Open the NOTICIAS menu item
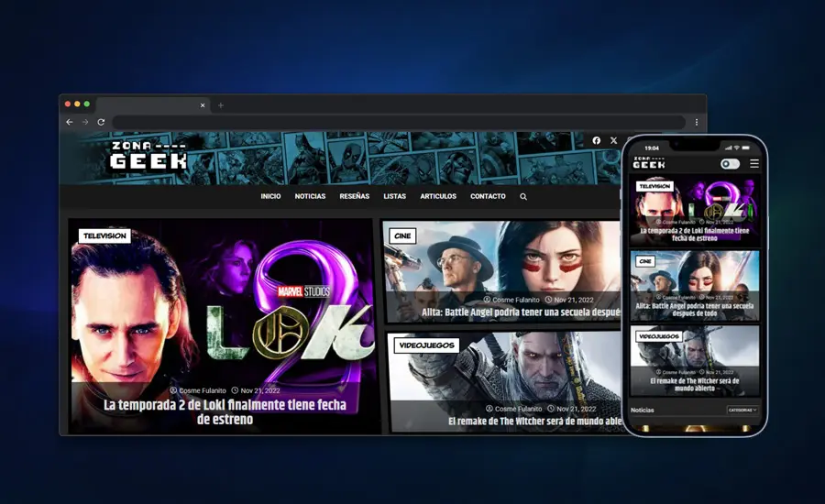This screenshot has height=504, width=825. pos(310,196)
